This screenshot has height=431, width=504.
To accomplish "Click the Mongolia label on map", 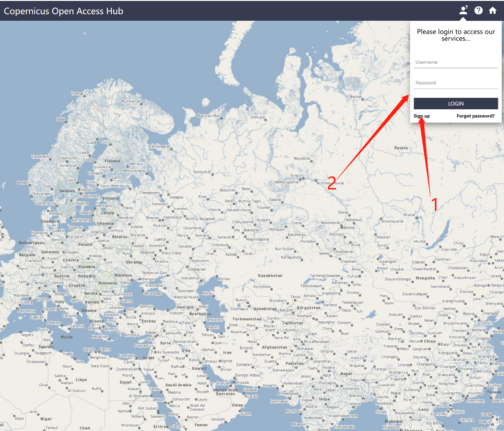I will 425,278.
